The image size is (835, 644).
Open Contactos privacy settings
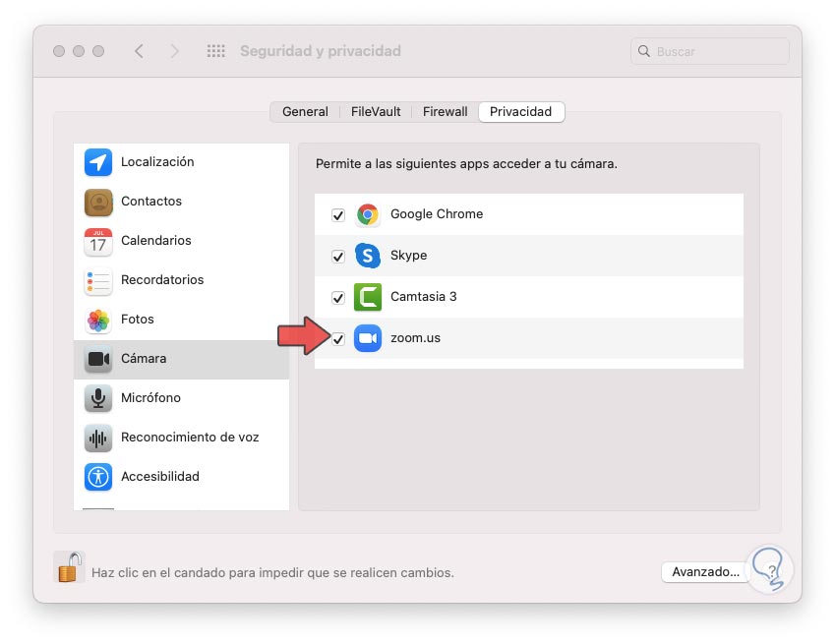(x=97, y=201)
